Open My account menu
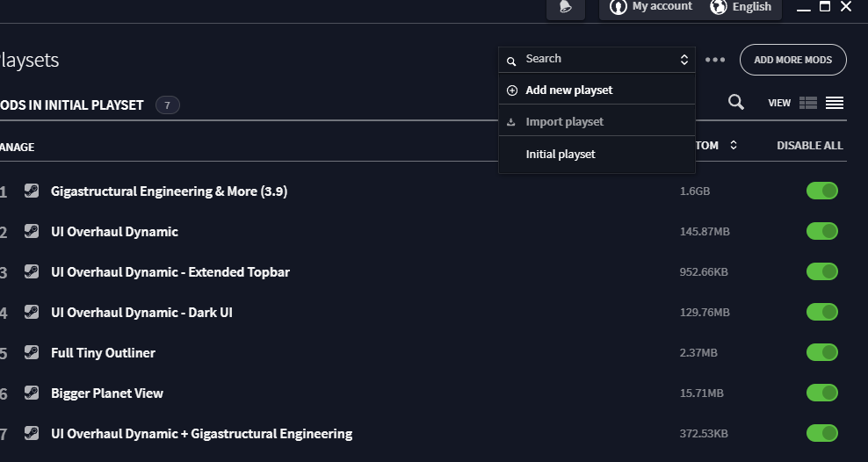868x462 pixels. (651, 7)
